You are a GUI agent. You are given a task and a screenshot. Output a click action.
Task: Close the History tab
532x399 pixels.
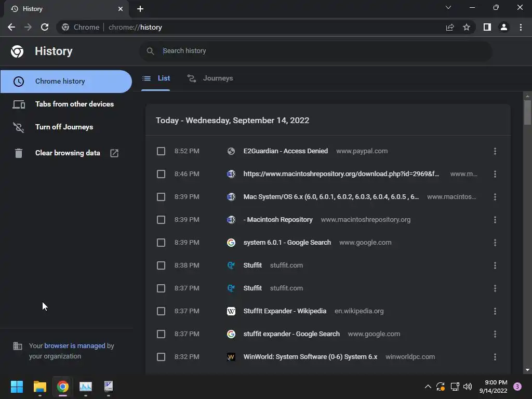pyautogui.click(x=121, y=9)
